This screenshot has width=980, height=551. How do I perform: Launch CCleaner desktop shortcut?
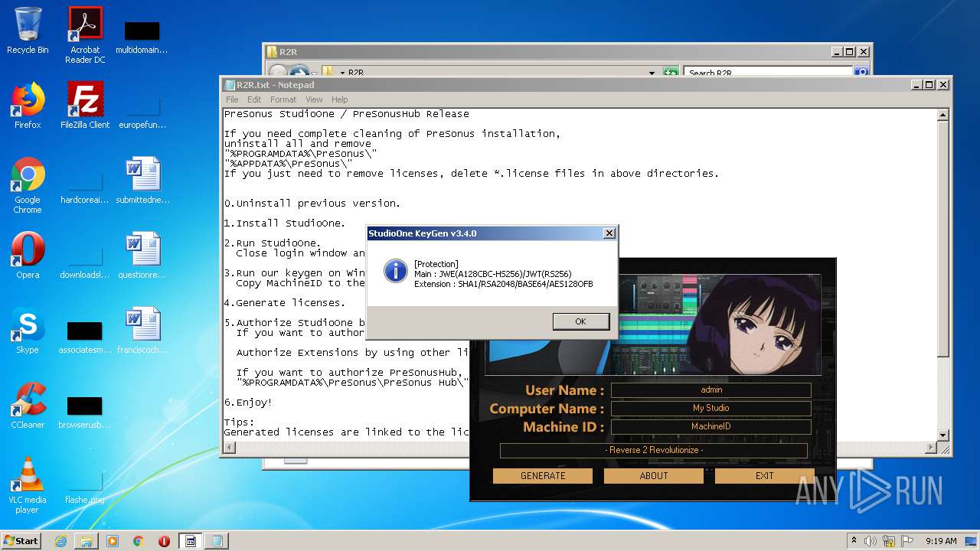coord(28,406)
